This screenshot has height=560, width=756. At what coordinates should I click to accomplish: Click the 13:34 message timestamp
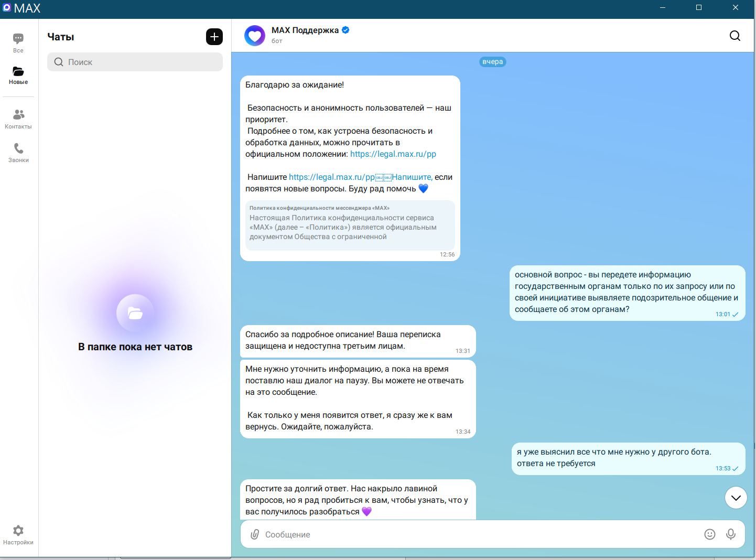[x=463, y=432]
